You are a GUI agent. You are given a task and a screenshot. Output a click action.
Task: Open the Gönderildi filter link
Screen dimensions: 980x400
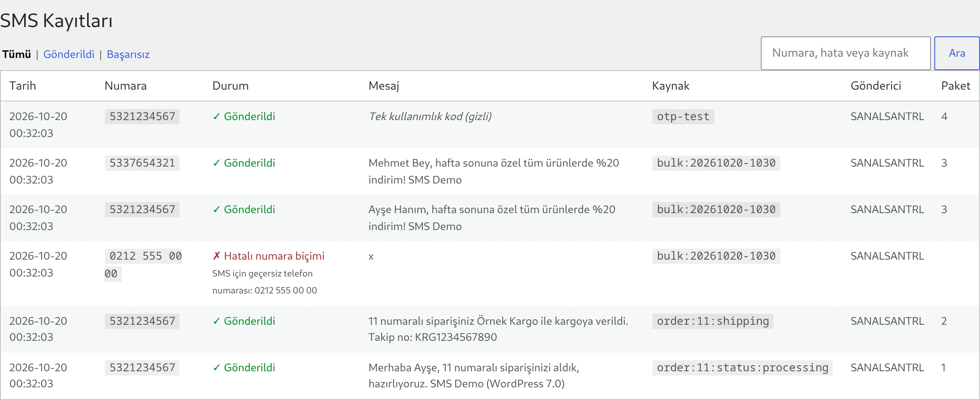69,55
